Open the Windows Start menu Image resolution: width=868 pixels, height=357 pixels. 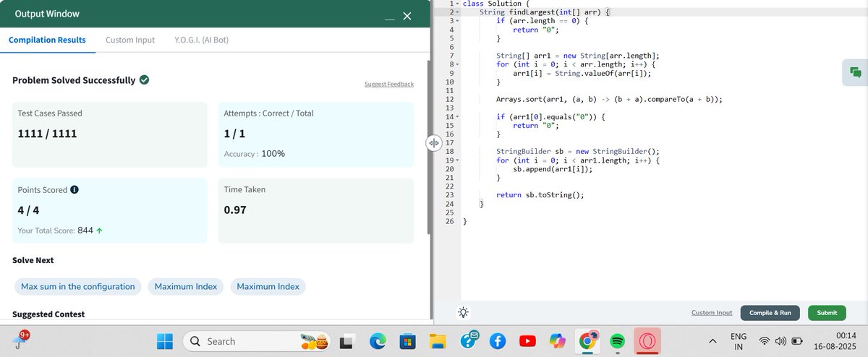coord(165,341)
